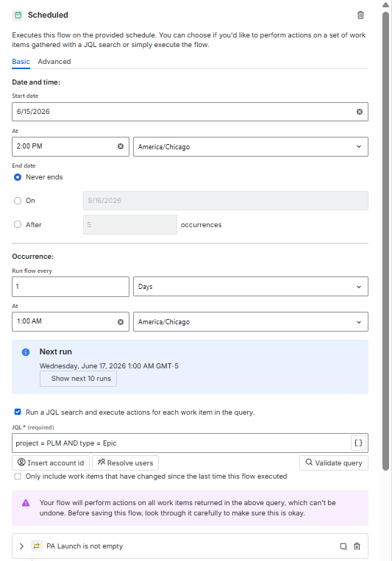Click the Validate query button
This screenshot has width=392, height=561.
[334, 463]
